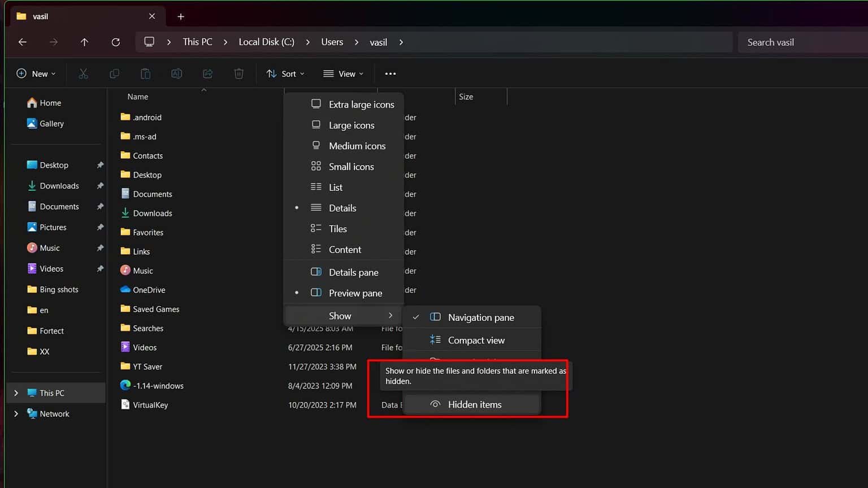Toggle Hidden items visibility
Screen dimensions: 868x488
(x=474, y=404)
